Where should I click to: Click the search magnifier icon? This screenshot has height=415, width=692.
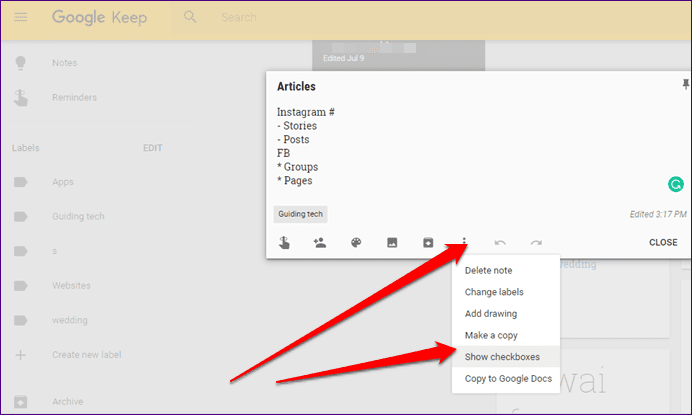point(190,17)
